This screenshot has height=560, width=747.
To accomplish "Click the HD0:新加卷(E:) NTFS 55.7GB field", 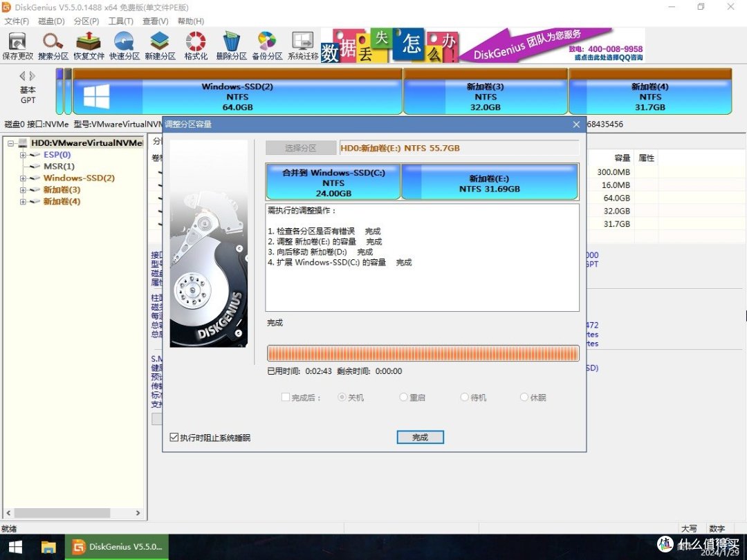I will [459, 148].
